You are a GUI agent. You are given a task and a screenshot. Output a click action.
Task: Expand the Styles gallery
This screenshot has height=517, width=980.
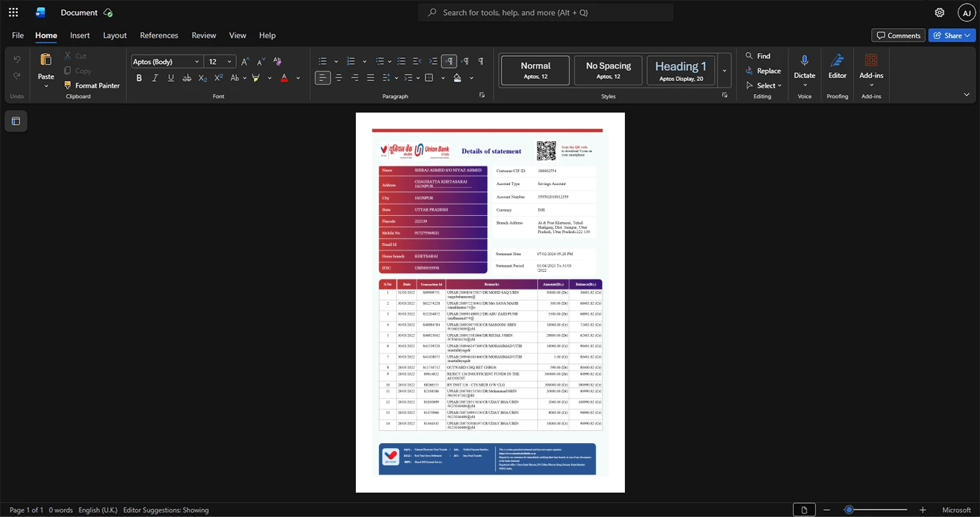[724, 71]
